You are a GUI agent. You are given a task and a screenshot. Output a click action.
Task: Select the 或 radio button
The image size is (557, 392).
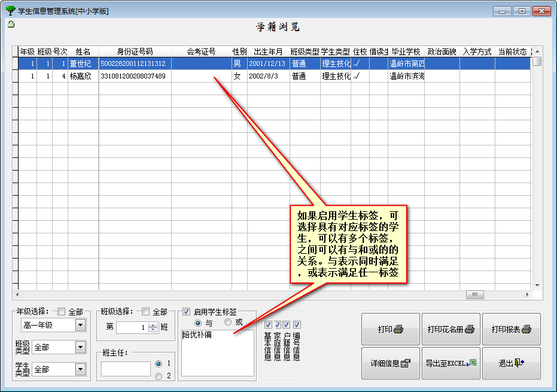point(228,322)
